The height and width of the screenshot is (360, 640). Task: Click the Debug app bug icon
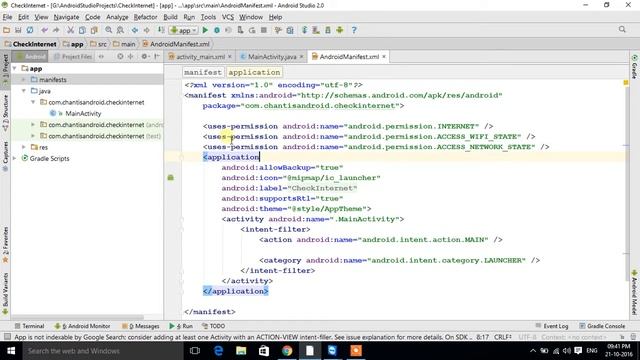tap(217, 30)
